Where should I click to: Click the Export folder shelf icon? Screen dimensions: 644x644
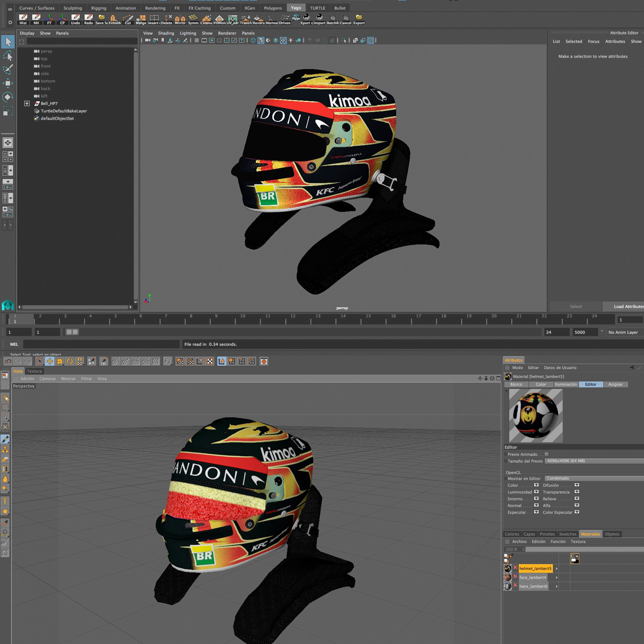(359, 19)
